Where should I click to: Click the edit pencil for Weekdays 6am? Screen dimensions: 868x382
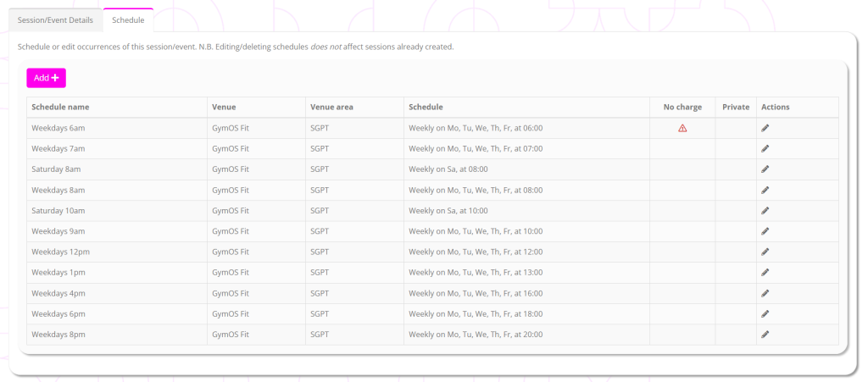coord(765,128)
